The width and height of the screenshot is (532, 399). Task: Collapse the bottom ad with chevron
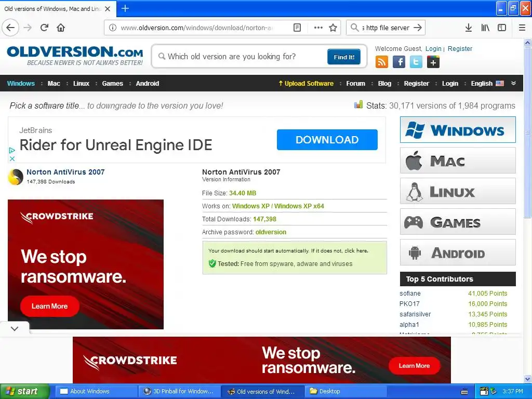[x=14, y=328]
